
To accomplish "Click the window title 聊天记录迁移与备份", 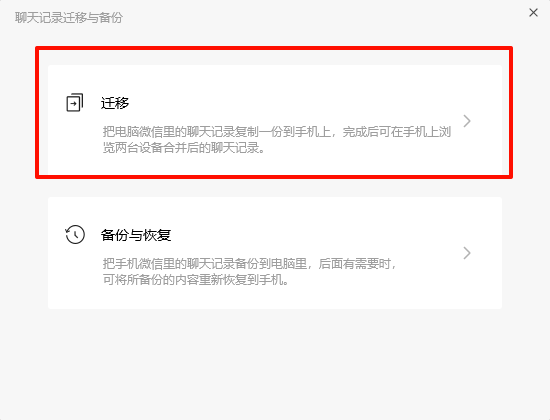I will click(69, 18).
